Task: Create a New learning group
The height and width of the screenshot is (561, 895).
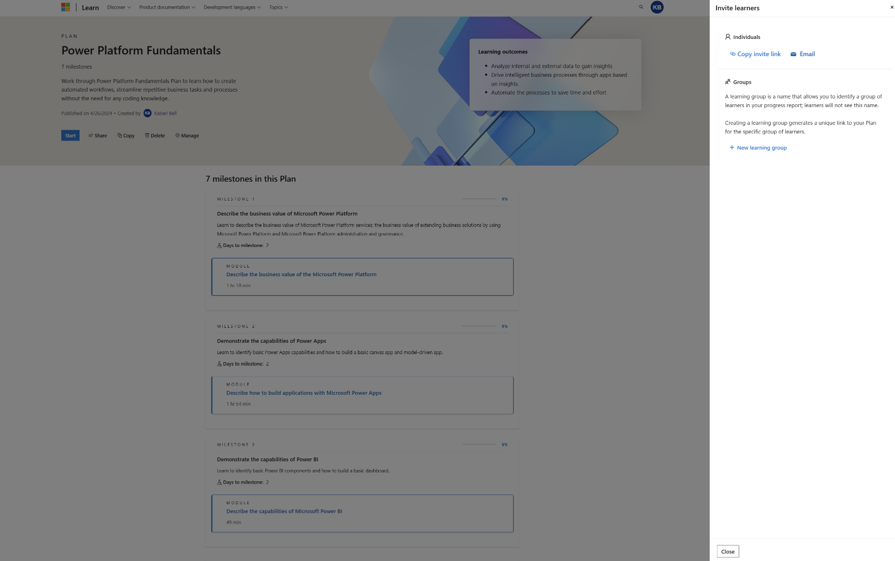Action: click(x=758, y=148)
